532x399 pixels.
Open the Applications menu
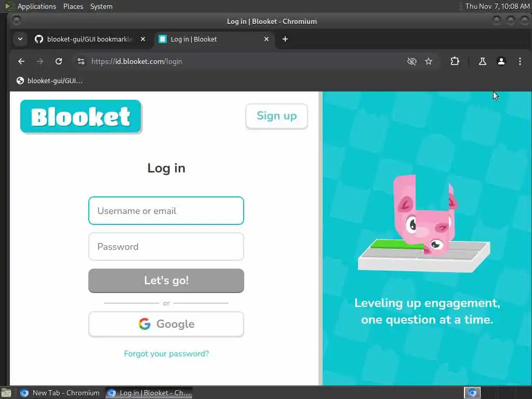(37, 6)
